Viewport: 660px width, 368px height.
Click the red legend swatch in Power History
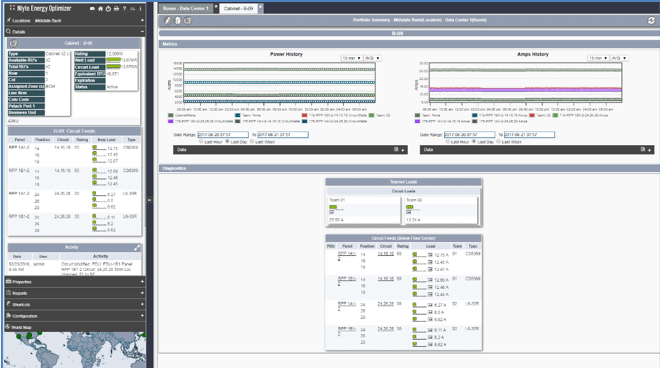point(304,115)
